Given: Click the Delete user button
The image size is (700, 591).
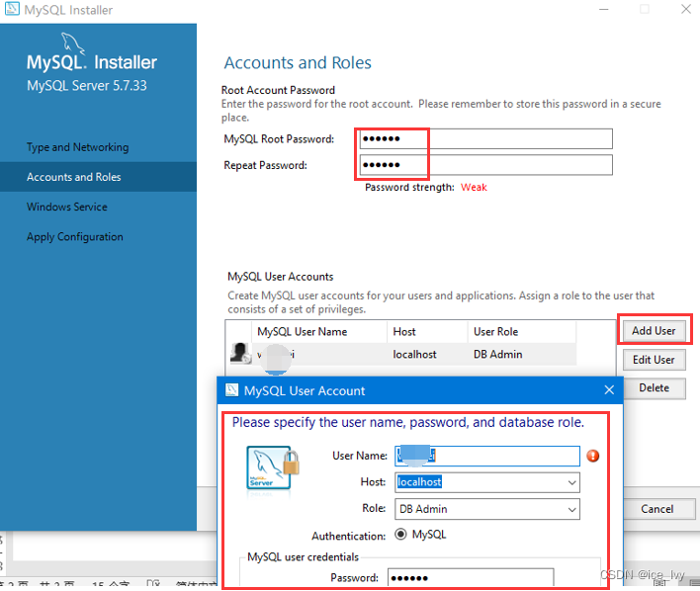Looking at the screenshot, I should (x=654, y=387).
